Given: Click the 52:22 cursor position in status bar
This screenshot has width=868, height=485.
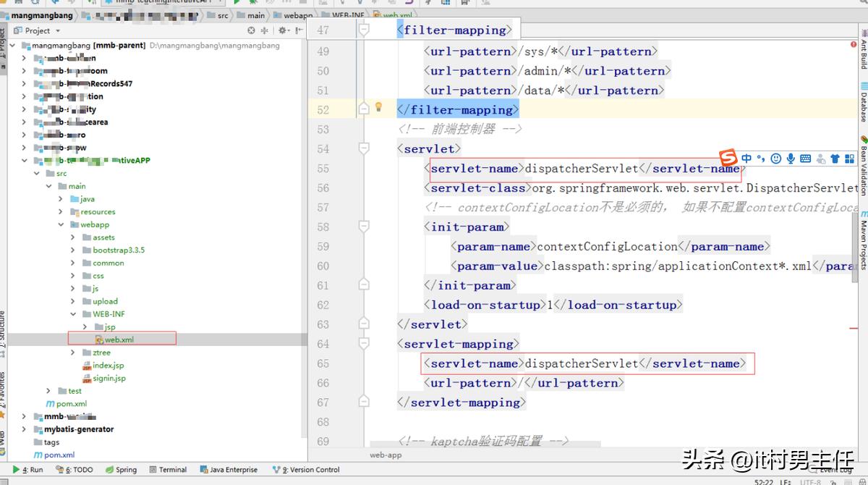Looking at the screenshot, I should pyautogui.click(x=765, y=481).
